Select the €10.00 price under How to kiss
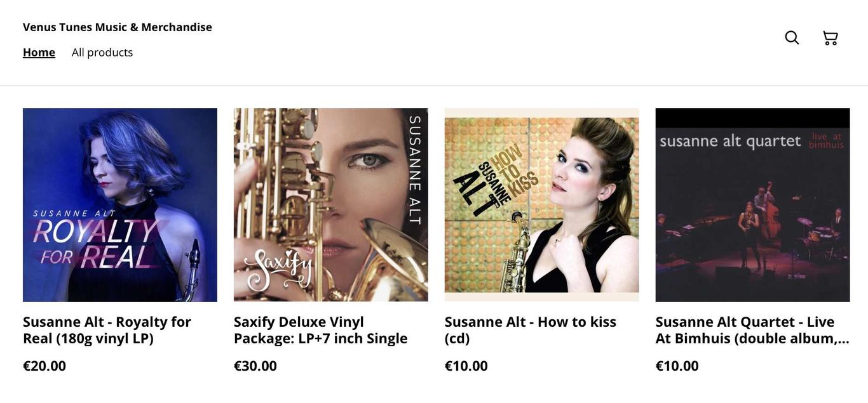Screen dimensions: 868x403 click(x=466, y=366)
